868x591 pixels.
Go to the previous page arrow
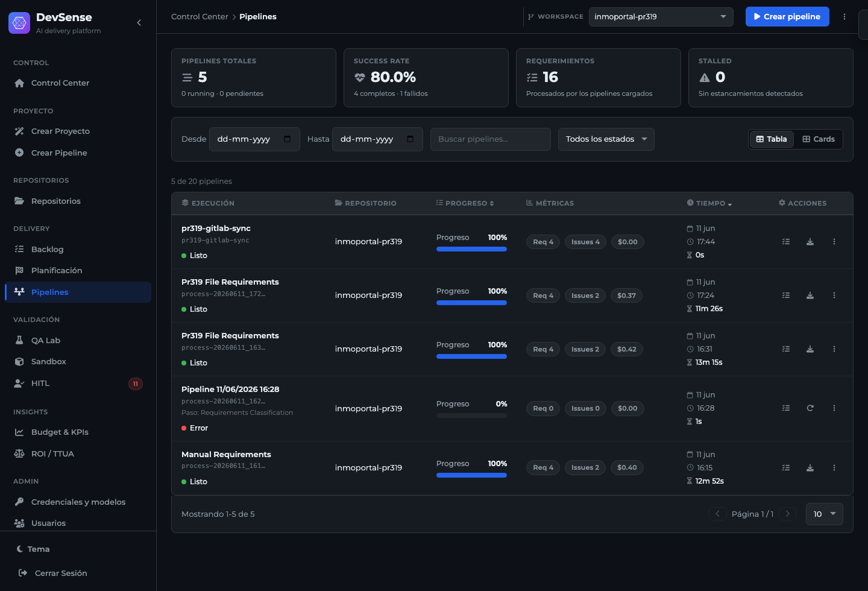(x=718, y=514)
